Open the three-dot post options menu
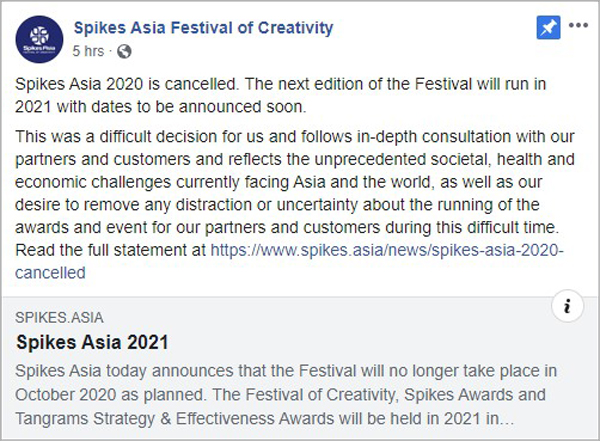The height and width of the screenshot is (441, 600). 578,26
